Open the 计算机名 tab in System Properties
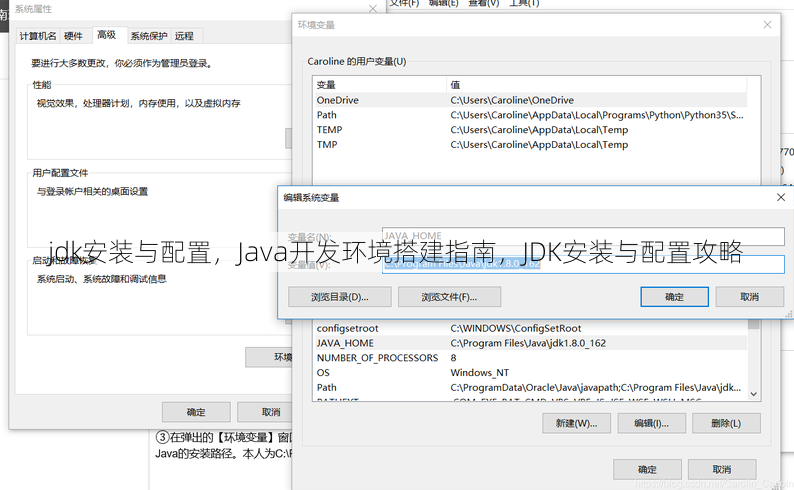 (38, 36)
